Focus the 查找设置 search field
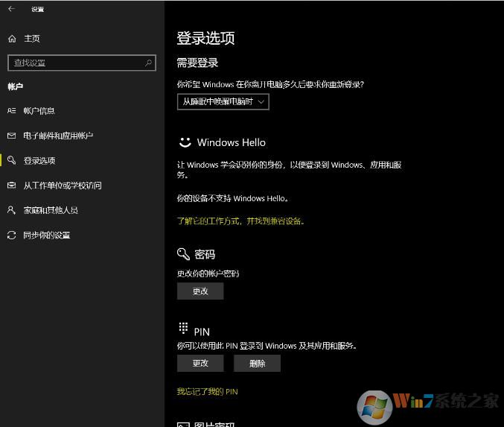The image size is (504, 427). [x=82, y=63]
